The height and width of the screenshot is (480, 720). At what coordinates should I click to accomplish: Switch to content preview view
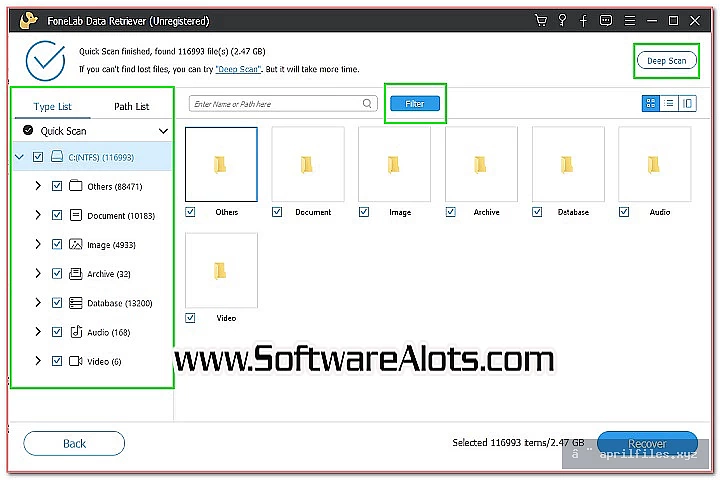(x=687, y=103)
